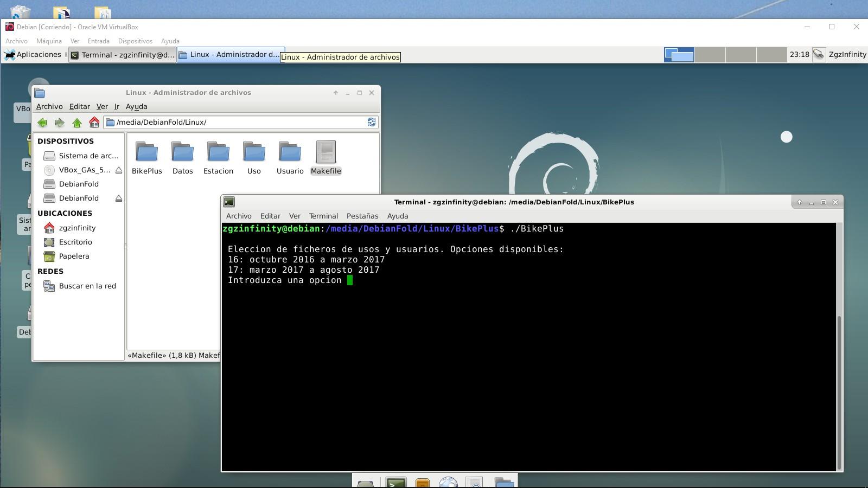Go to home folder using house icon

point(94,123)
